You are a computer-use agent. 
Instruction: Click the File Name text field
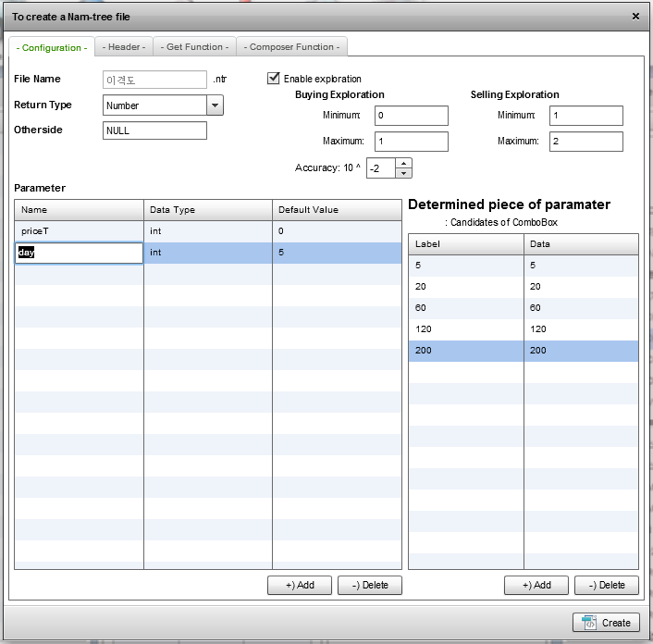154,80
